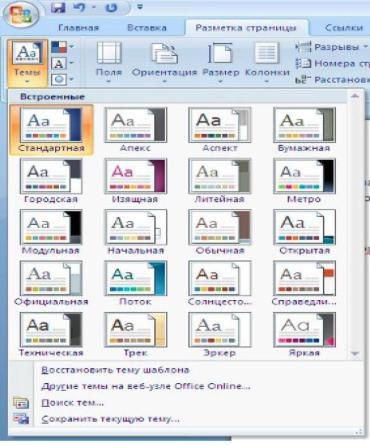Screen dimensions: 370x445
Task: Open Другие темы на веб-узле Office Online
Action: click(146, 386)
